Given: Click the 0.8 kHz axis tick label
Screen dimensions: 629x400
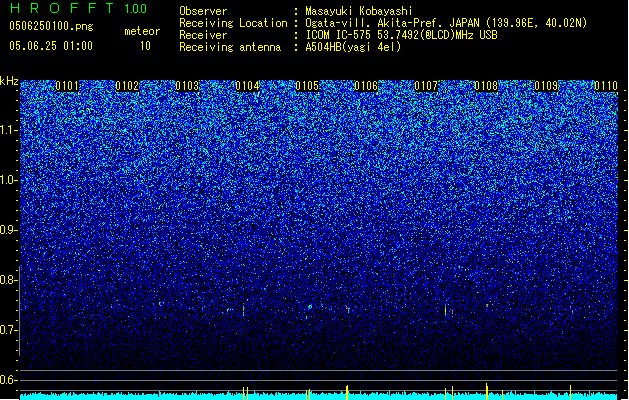Looking at the screenshot, I should coord(9,280).
